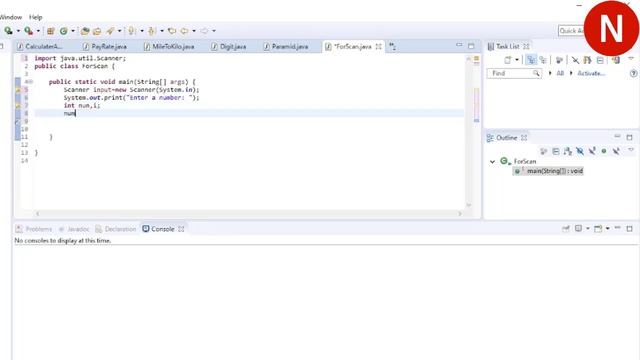The height and width of the screenshot is (360, 640).
Task: Open the external tools dropdown arrow
Action: [38, 31]
